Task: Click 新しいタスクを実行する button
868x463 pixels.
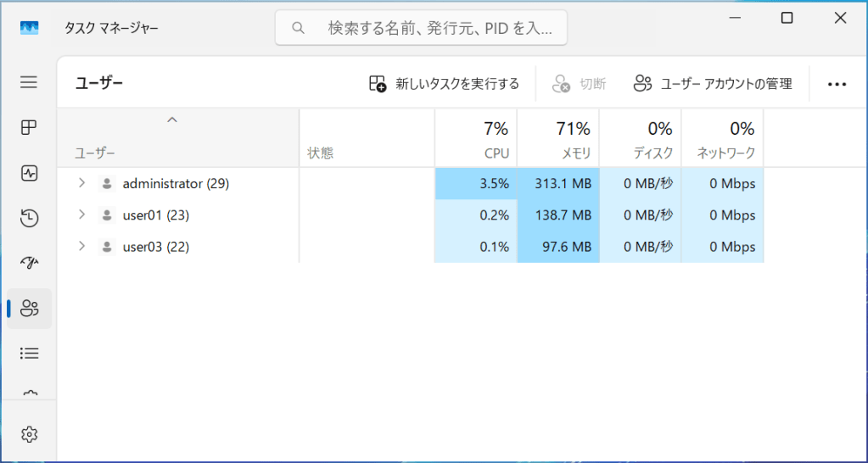Action: pyautogui.click(x=444, y=83)
